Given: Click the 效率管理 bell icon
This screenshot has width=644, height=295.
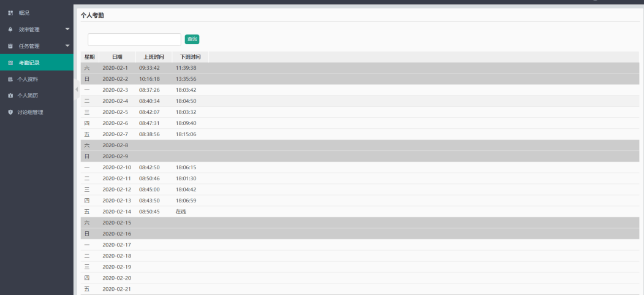Looking at the screenshot, I should coord(10,29).
